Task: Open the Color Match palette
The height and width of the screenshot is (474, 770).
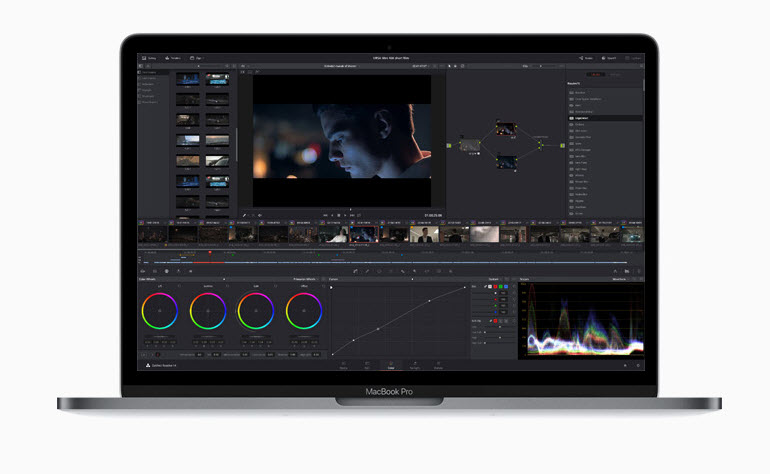Action: (x=155, y=271)
